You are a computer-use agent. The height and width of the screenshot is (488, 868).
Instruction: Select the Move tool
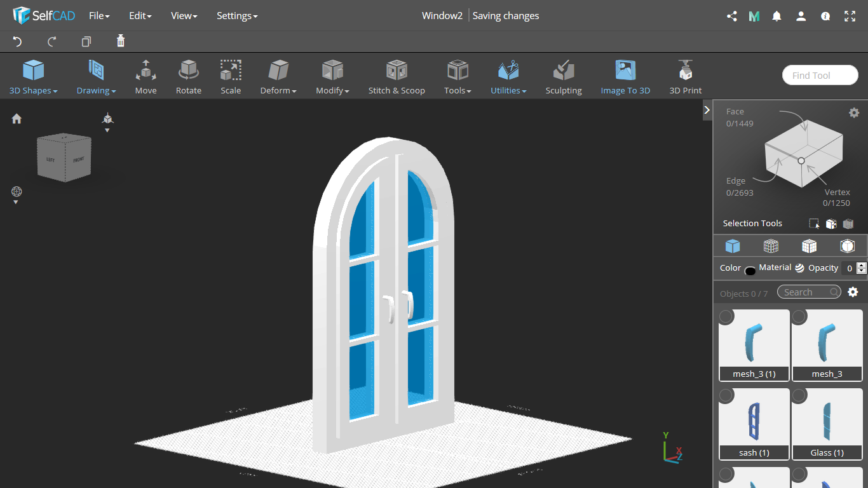tap(146, 78)
